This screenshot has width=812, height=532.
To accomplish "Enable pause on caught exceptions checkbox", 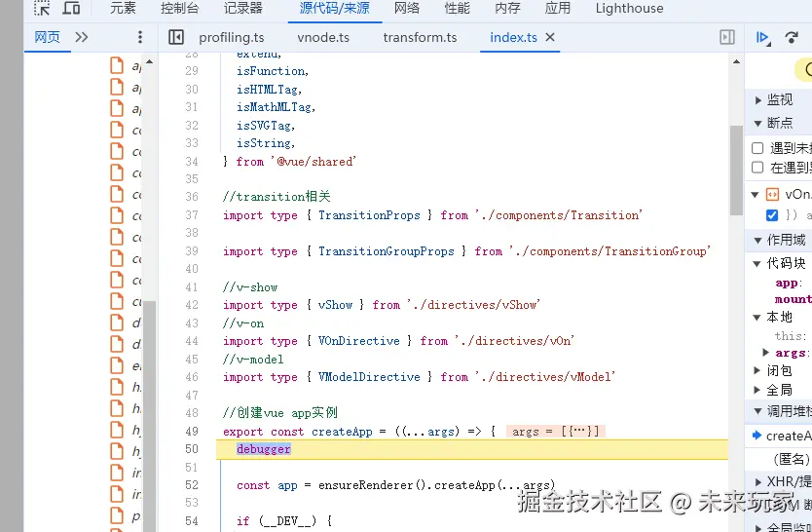I will click(x=757, y=168).
